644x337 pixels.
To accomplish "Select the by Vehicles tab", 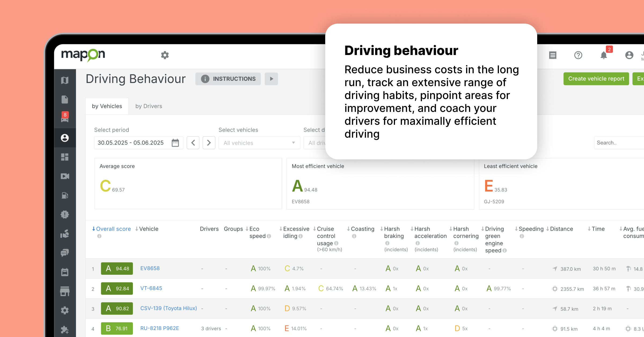I will point(107,106).
